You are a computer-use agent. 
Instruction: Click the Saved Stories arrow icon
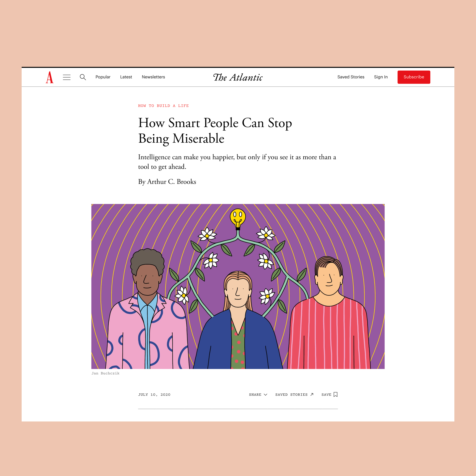point(312,394)
